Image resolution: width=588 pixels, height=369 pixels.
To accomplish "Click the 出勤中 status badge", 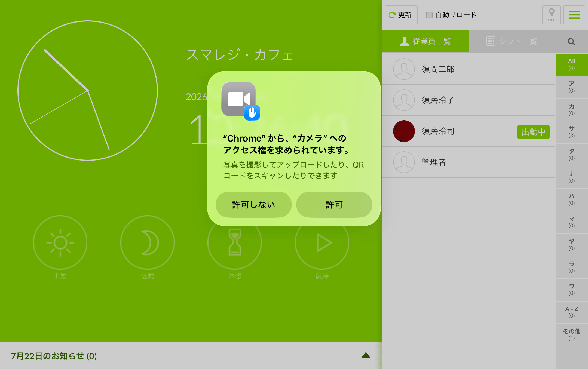I will pyautogui.click(x=533, y=132).
